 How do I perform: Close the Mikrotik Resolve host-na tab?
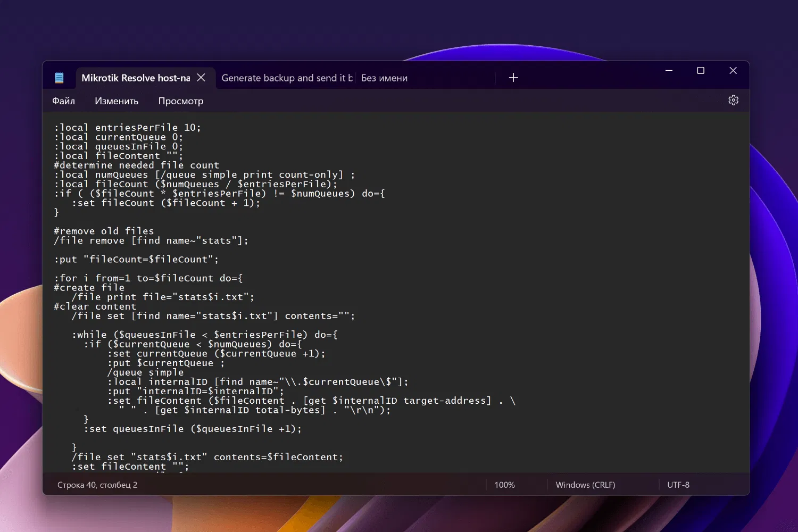[201, 78]
